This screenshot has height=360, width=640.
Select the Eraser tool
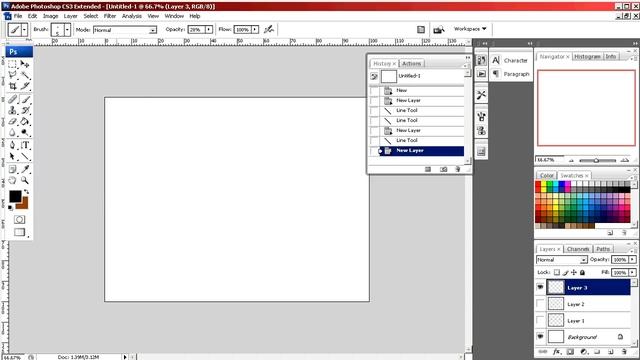[x=12, y=121]
